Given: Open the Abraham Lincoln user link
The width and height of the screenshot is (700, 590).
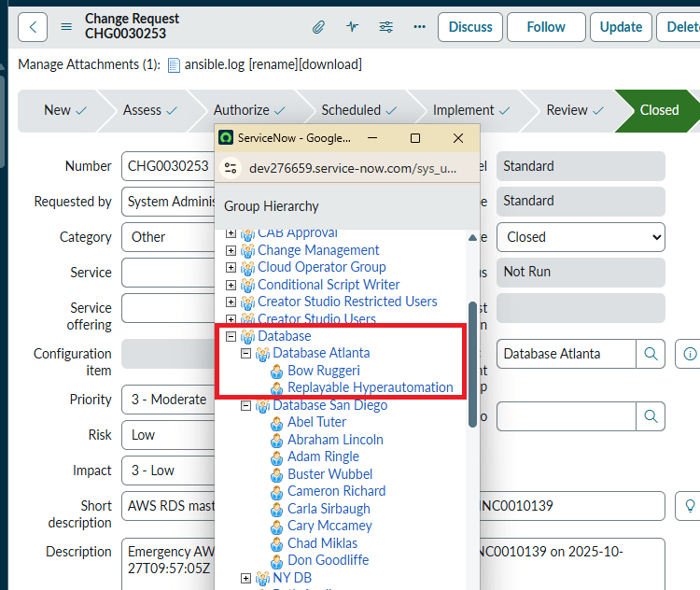Looking at the screenshot, I should tap(335, 440).
